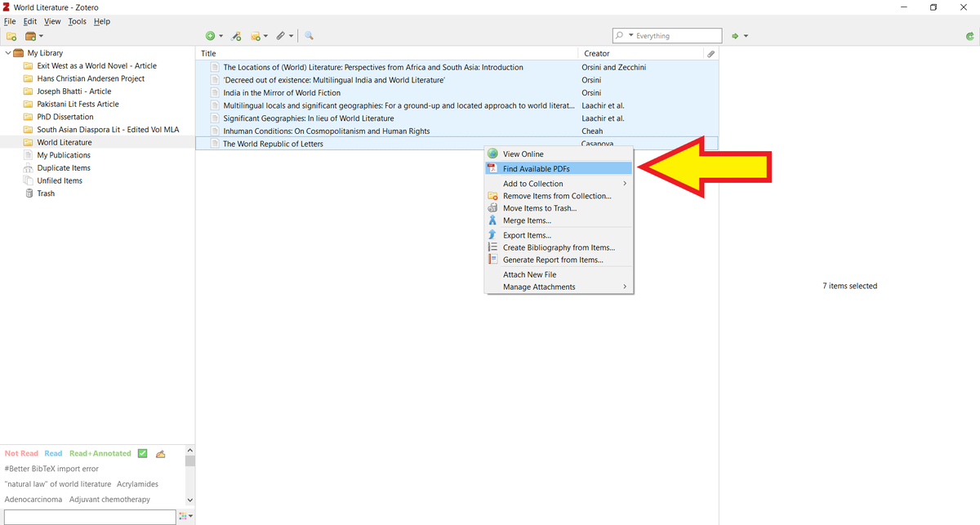Choose Create Bibliography from Items
Viewport: 980px width, 525px height.
(x=559, y=247)
